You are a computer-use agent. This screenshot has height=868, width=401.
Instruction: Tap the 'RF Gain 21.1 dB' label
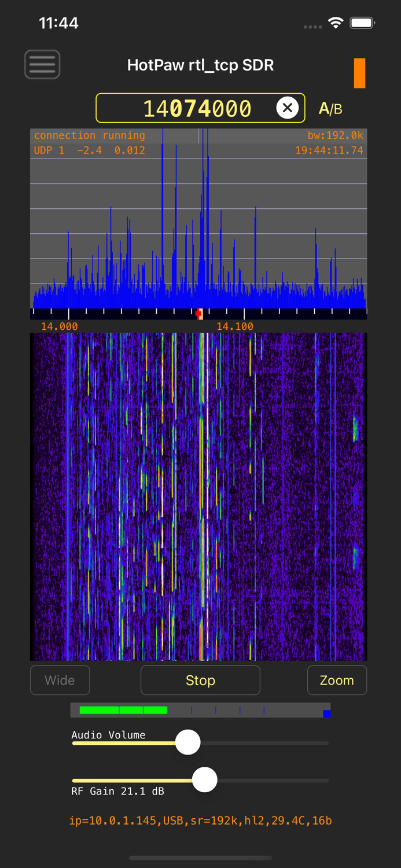(x=117, y=791)
